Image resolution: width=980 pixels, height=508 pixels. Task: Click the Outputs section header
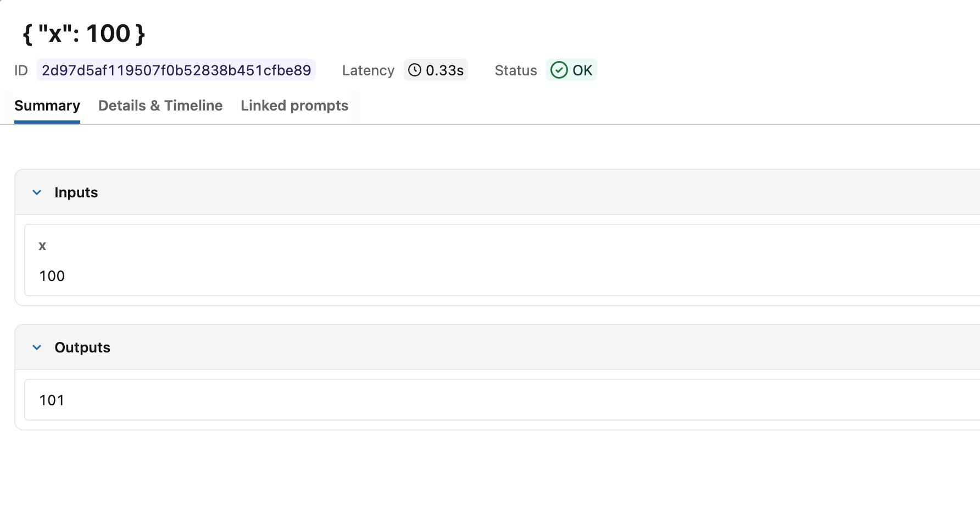click(x=82, y=347)
